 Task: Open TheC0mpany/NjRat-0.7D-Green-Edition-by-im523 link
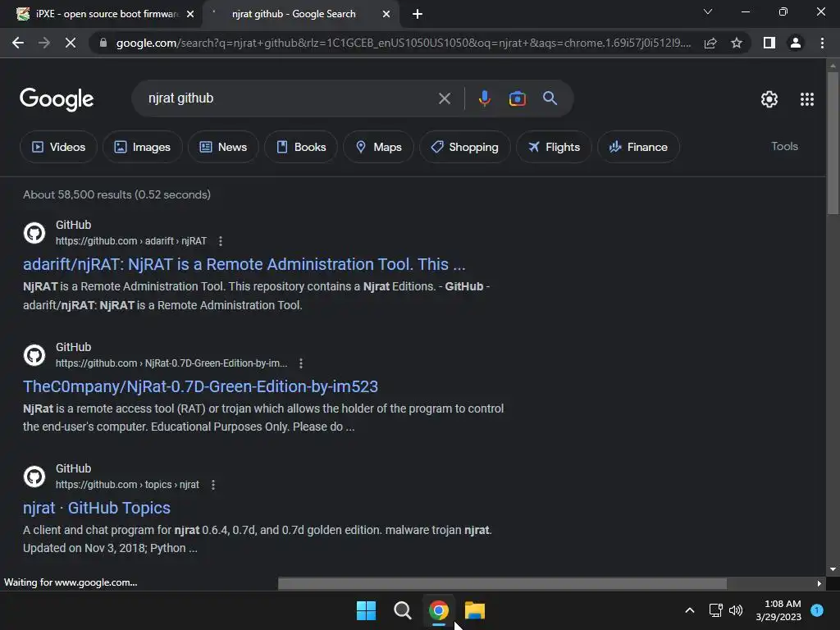[200, 386]
